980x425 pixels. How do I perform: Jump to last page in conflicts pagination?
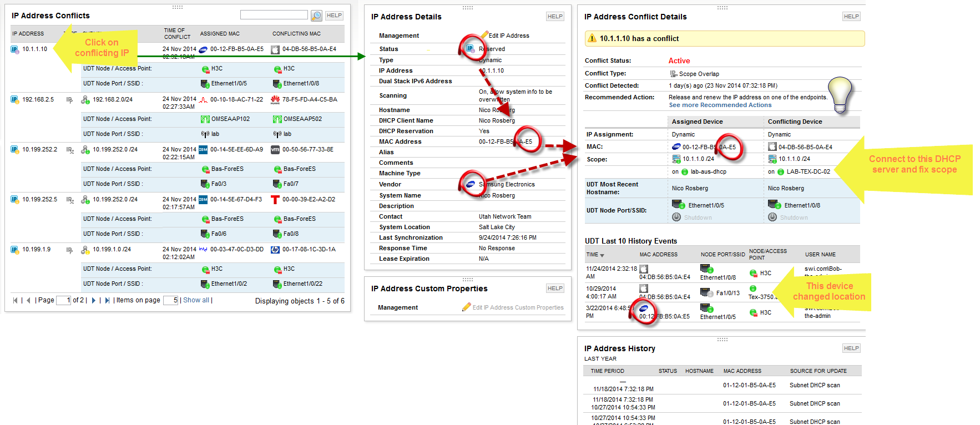[x=107, y=300]
